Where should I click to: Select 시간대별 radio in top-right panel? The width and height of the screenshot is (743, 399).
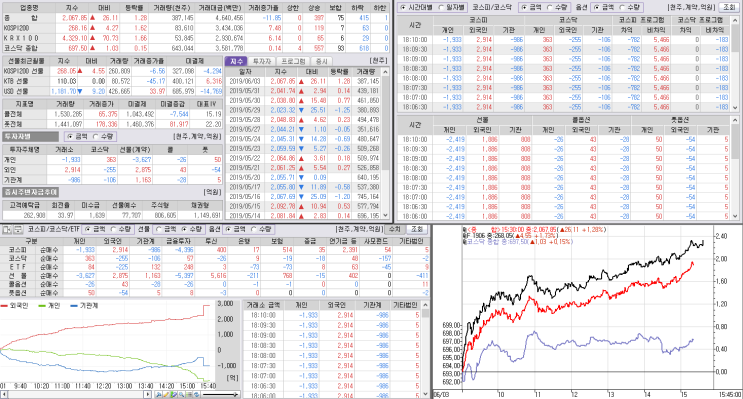(x=403, y=8)
